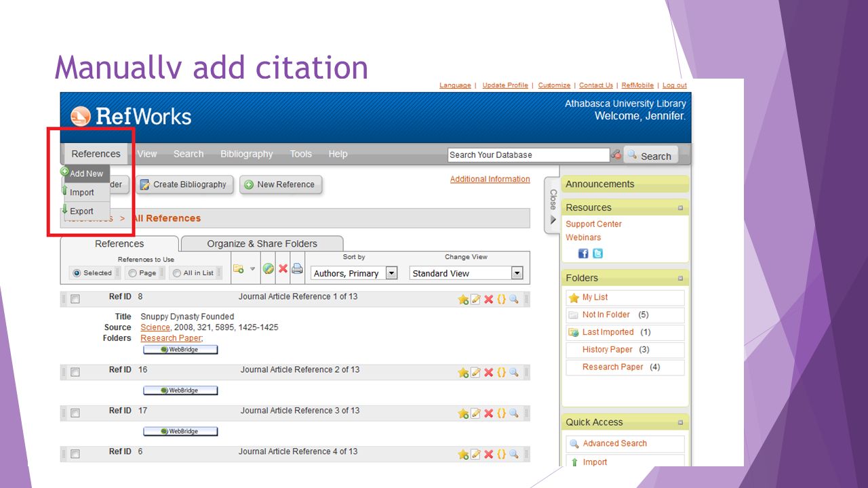The image size is (868, 488).
Task: Open the Science source link
Action: click(x=155, y=327)
